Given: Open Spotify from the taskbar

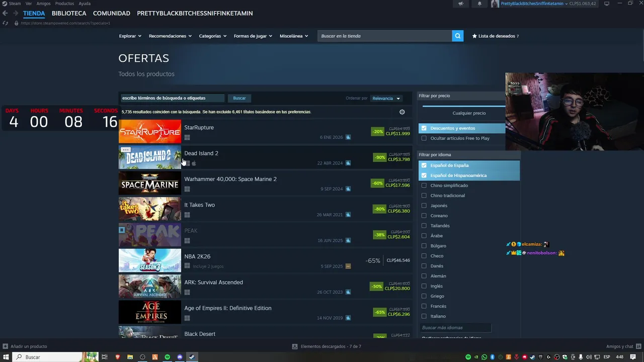Looking at the screenshot, I should 168,357.
